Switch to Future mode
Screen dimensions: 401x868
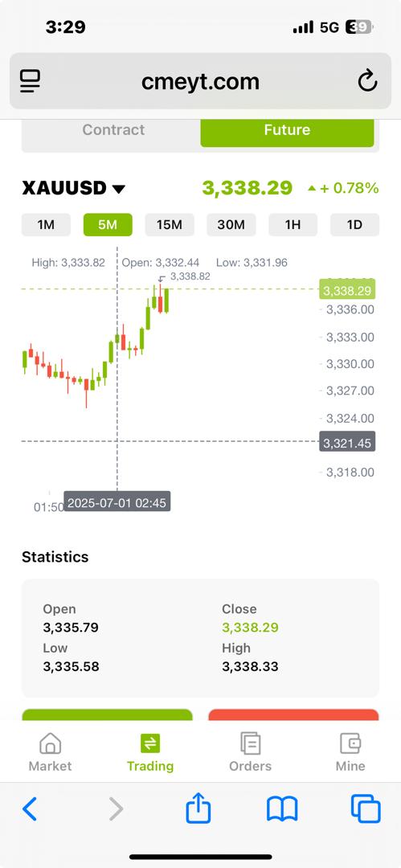(287, 130)
